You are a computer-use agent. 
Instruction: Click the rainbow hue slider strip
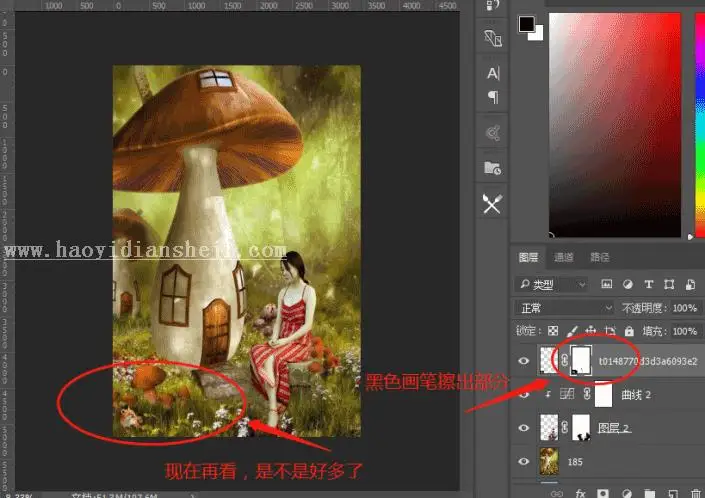click(x=700, y=124)
